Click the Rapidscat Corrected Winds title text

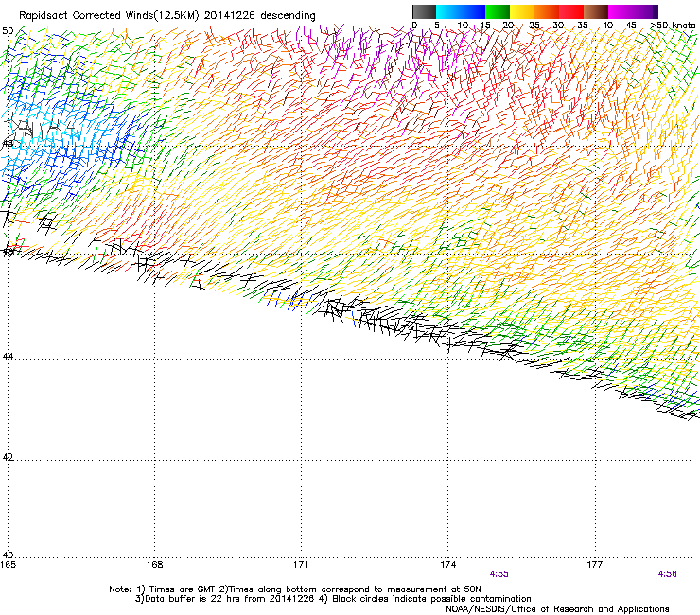tap(167, 16)
